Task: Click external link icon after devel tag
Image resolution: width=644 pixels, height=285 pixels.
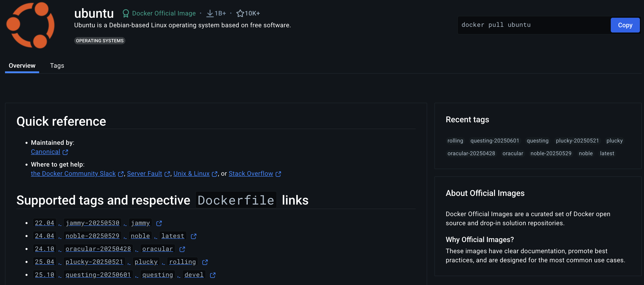Action: click(213, 275)
